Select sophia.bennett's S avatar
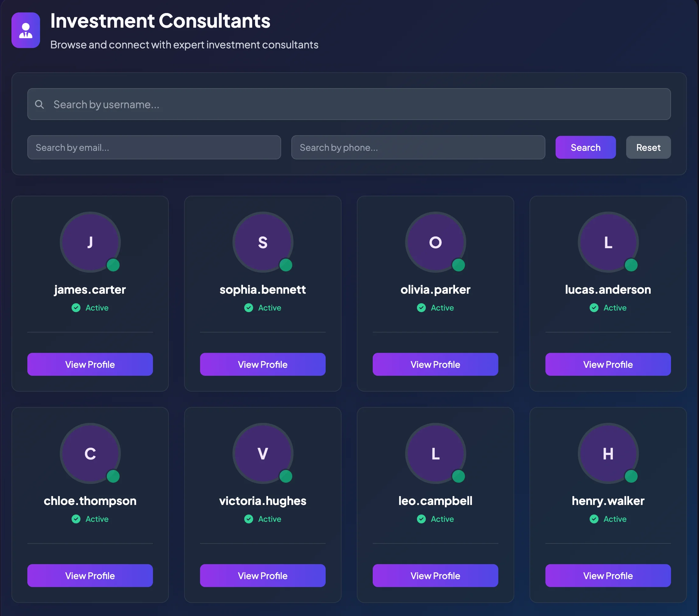699x616 pixels. (263, 242)
